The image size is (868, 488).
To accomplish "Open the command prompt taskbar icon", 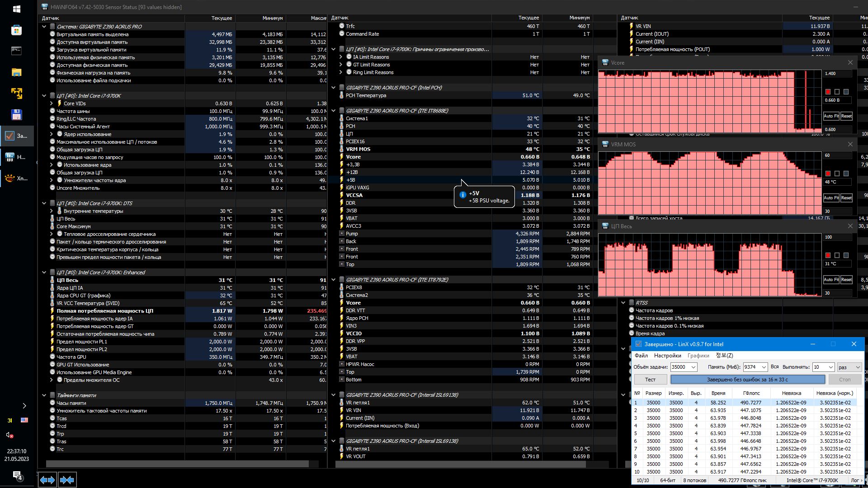I will pyautogui.click(x=17, y=51).
